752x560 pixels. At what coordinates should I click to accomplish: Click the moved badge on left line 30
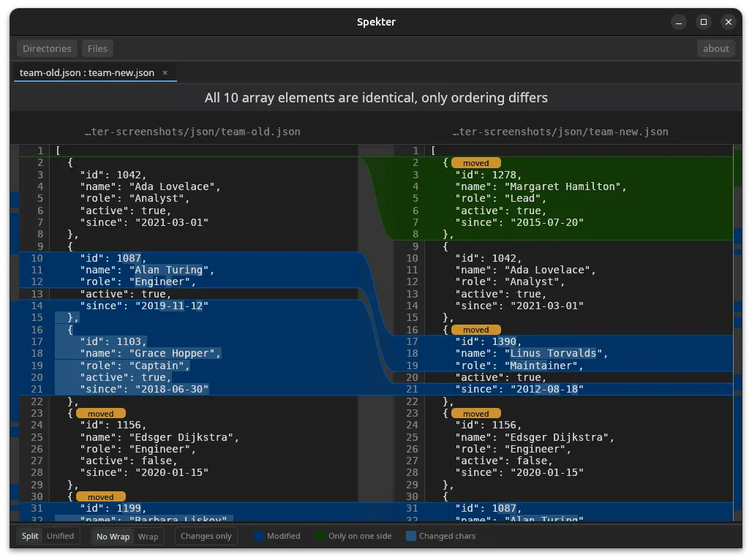(101, 497)
